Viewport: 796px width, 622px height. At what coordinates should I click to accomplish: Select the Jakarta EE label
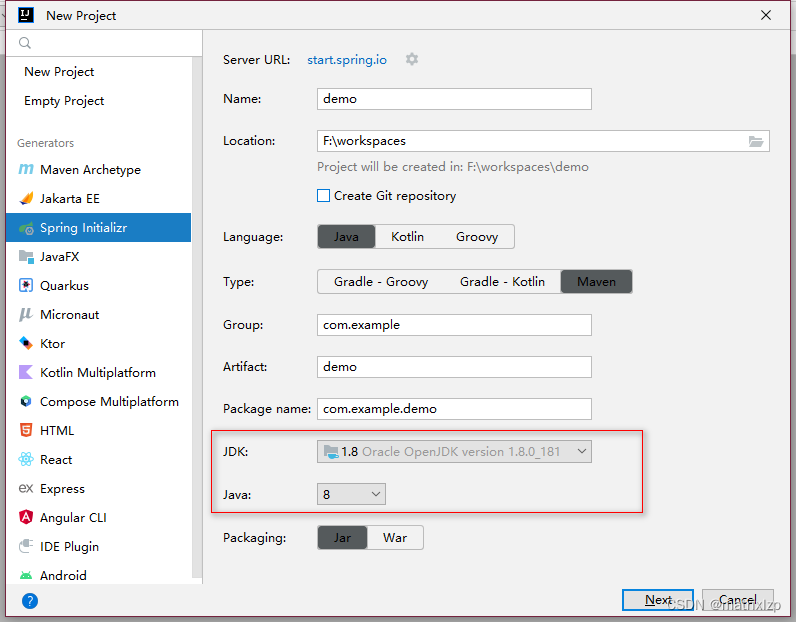pyautogui.click(x=70, y=199)
